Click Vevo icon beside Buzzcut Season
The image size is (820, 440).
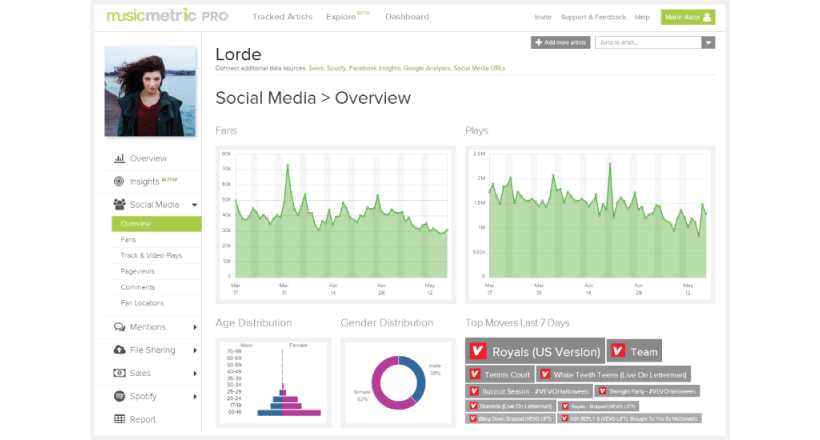(x=474, y=391)
